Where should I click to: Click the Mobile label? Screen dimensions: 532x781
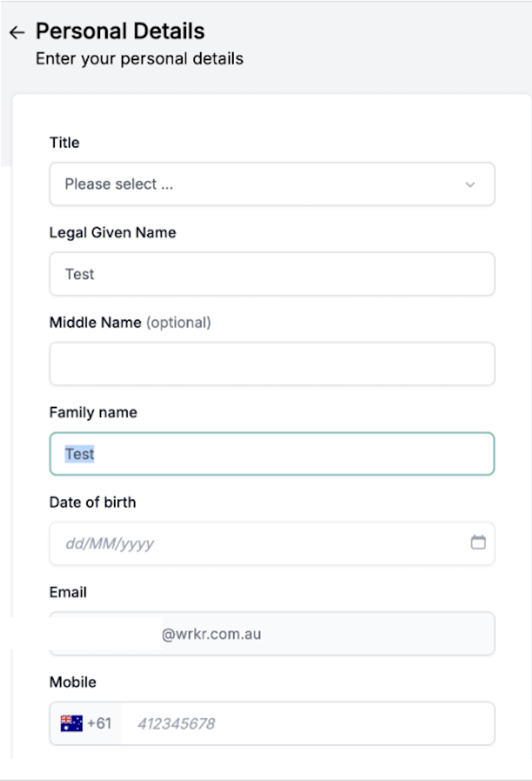point(72,682)
